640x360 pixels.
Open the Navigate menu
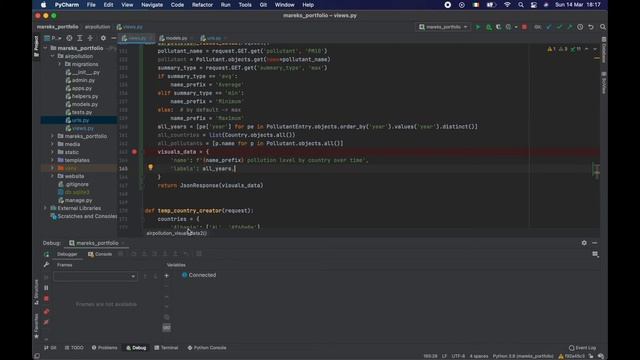tap(152, 5)
